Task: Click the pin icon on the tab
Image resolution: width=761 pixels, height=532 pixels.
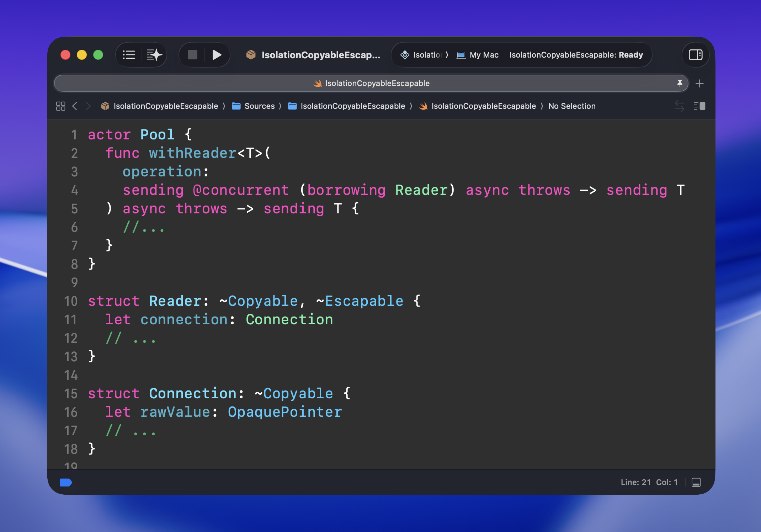Action: [680, 83]
